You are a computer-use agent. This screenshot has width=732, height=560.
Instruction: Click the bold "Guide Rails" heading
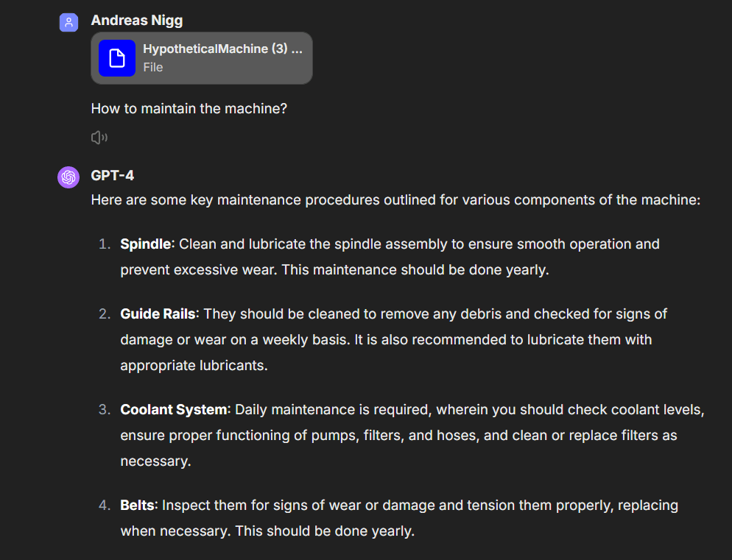tap(158, 313)
